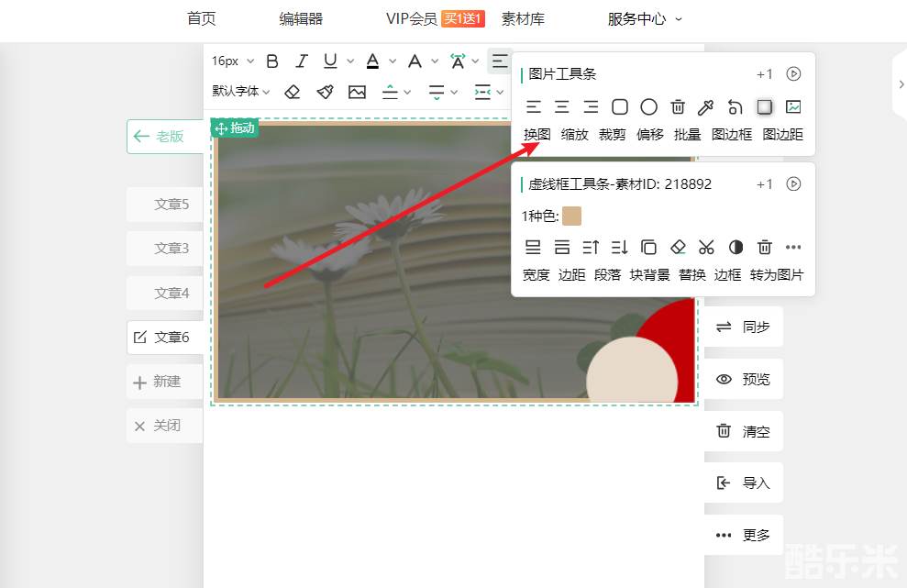Toggle italic formatting
Viewport: 907px width, 588px height.
tap(301, 61)
